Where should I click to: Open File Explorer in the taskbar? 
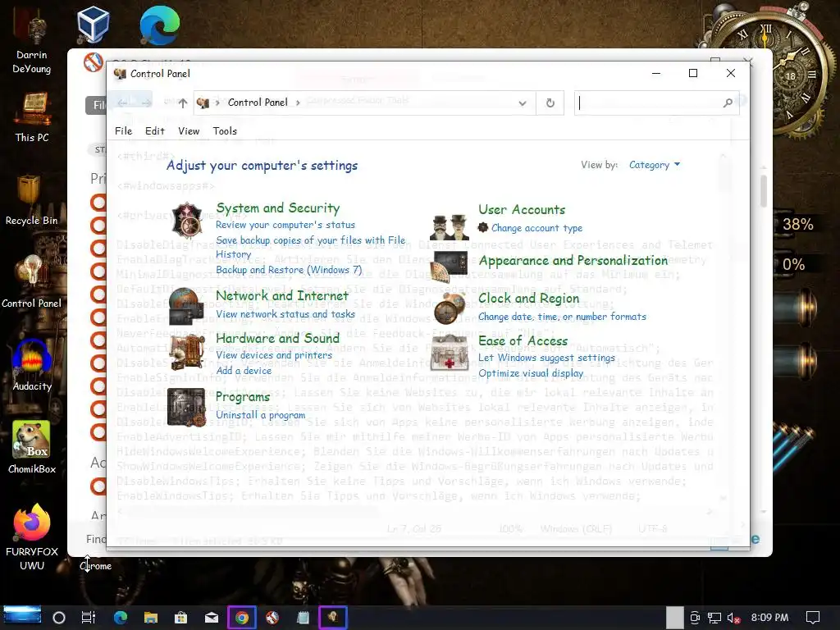(151, 618)
